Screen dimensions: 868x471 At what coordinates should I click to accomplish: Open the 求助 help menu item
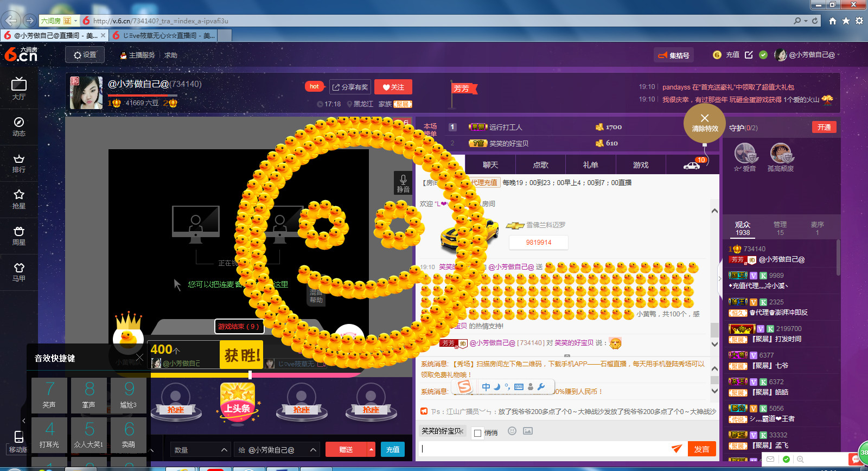(171, 55)
